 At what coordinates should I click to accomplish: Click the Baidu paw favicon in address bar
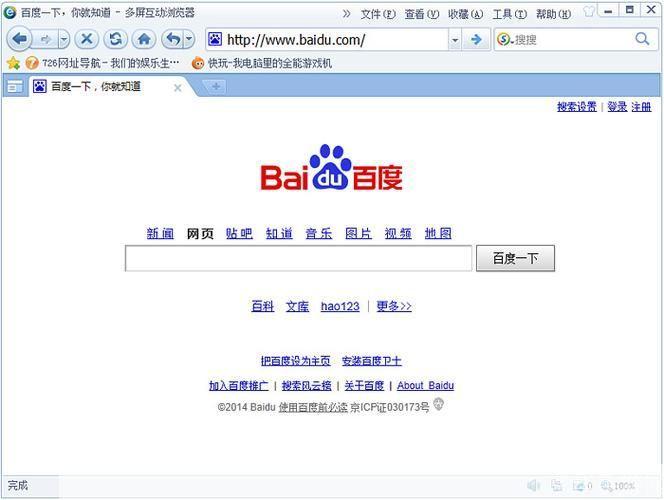point(215,39)
